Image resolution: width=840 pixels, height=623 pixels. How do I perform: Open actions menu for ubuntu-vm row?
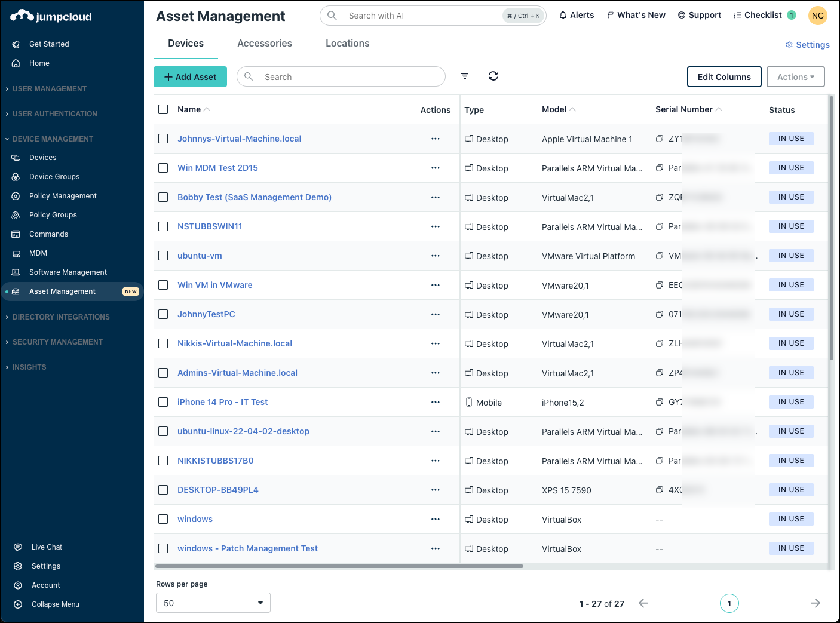[x=436, y=256]
